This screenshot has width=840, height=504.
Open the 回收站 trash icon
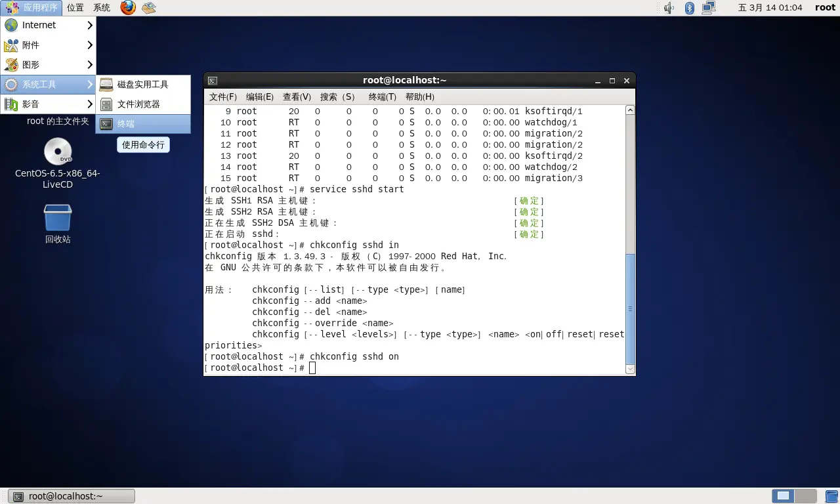click(58, 217)
